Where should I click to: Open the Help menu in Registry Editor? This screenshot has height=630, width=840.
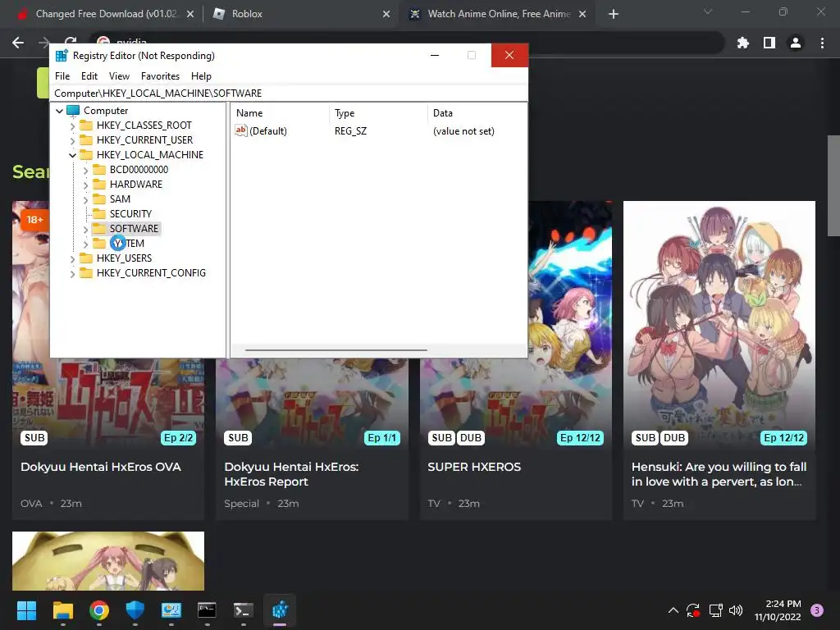201,76
